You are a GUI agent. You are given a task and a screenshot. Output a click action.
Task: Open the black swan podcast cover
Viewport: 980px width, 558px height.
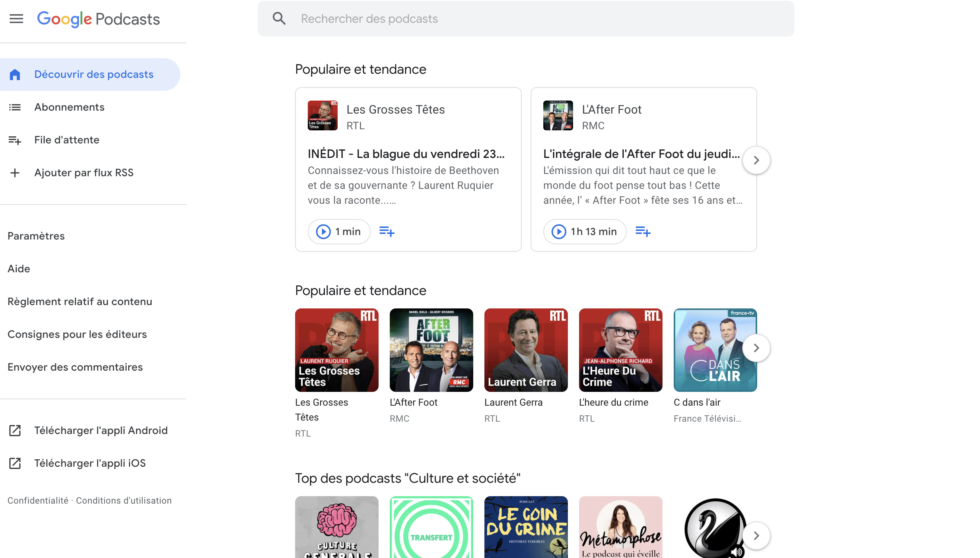pyautogui.click(x=715, y=527)
